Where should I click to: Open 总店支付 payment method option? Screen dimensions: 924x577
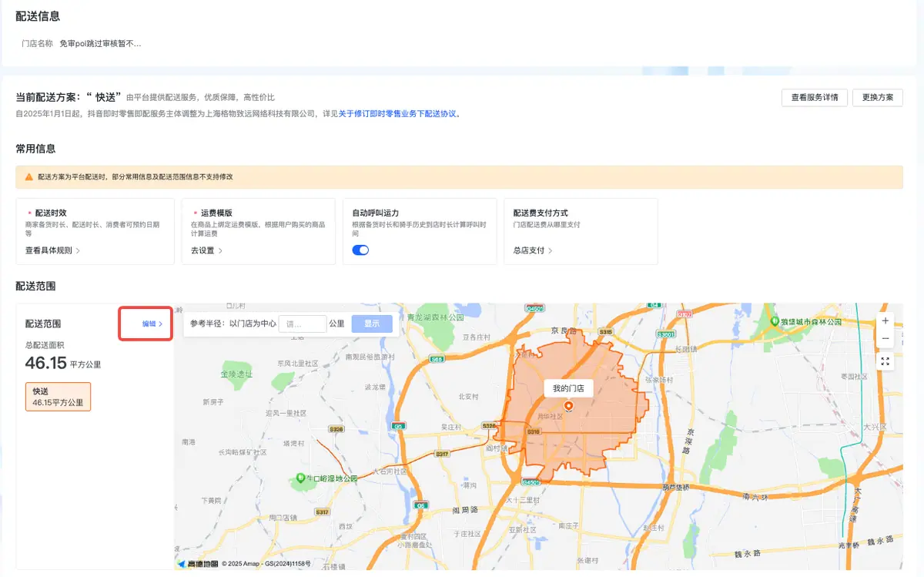click(533, 250)
